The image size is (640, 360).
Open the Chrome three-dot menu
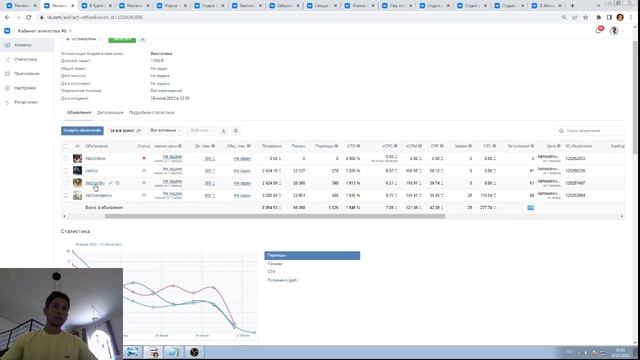click(x=631, y=18)
